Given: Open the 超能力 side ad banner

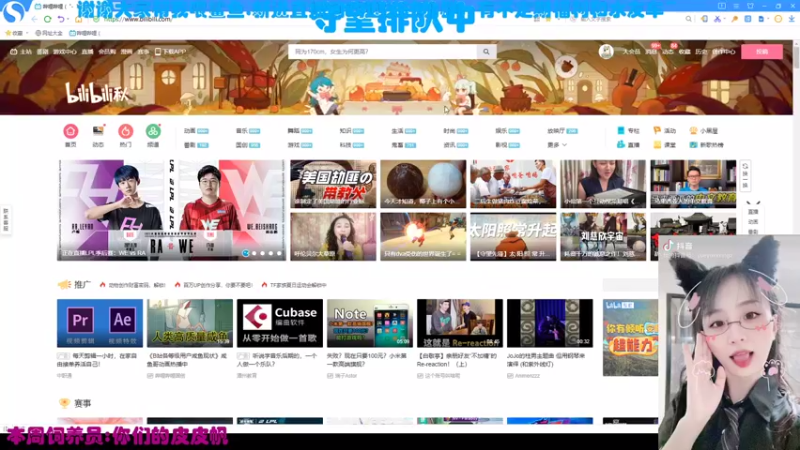Looking at the screenshot, I should click(630, 338).
